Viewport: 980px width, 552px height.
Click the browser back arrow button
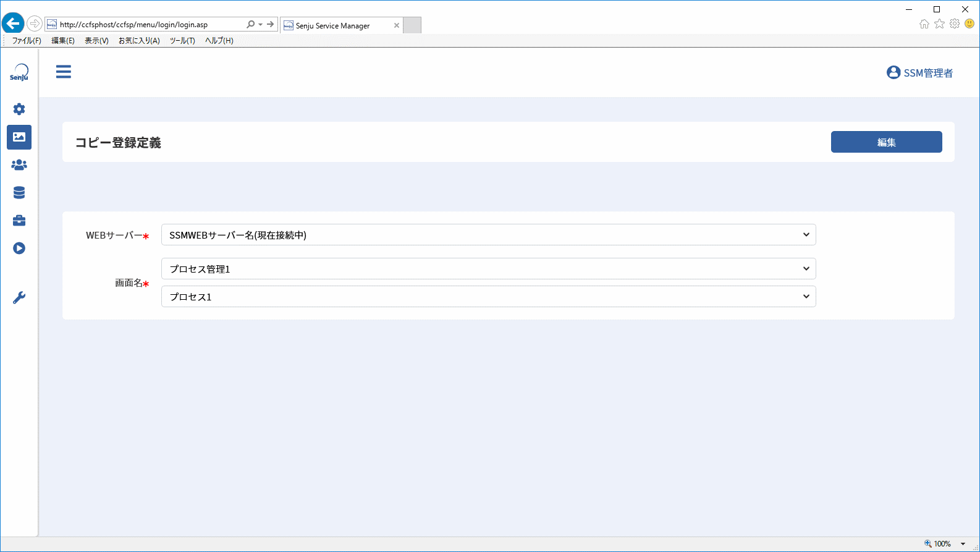click(13, 24)
